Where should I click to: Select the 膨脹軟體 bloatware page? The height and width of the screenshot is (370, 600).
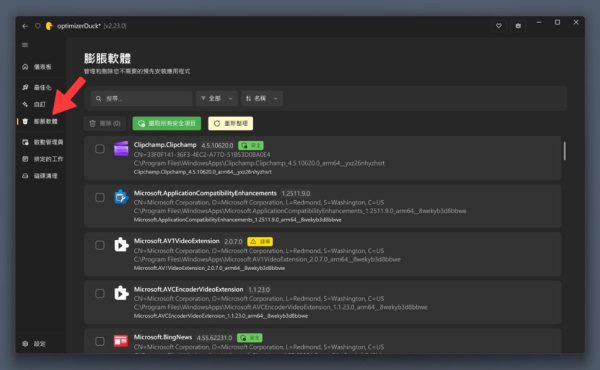(x=41, y=121)
